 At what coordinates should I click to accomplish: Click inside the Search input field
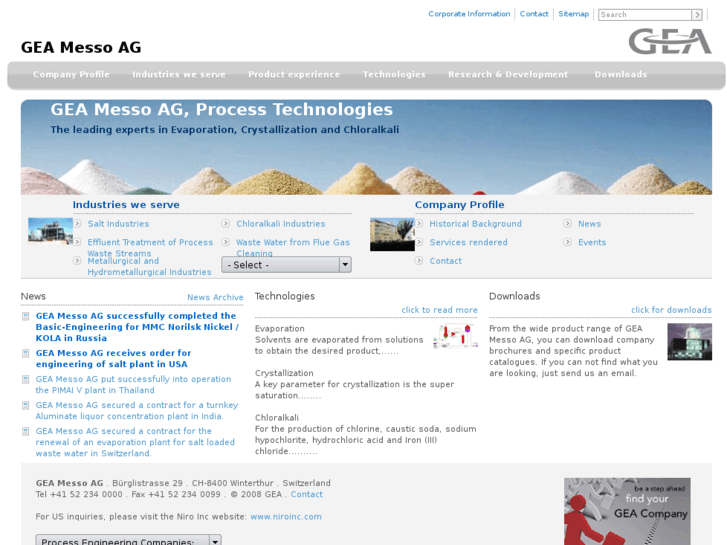pyautogui.click(x=644, y=15)
